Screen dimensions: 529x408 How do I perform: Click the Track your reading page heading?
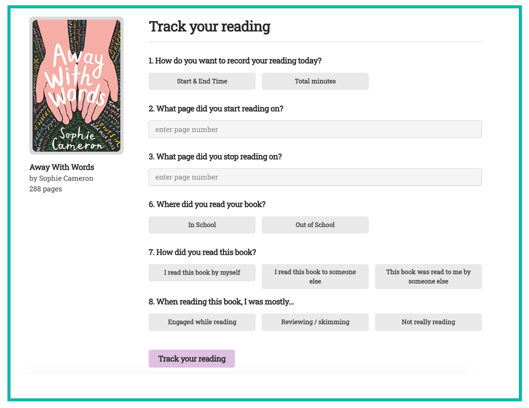point(210,27)
